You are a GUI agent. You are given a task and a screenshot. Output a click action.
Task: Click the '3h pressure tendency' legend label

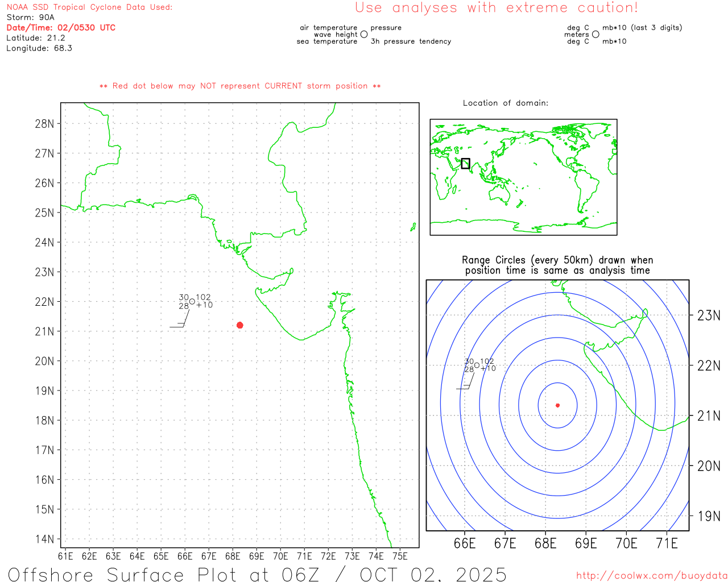pos(411,41)
